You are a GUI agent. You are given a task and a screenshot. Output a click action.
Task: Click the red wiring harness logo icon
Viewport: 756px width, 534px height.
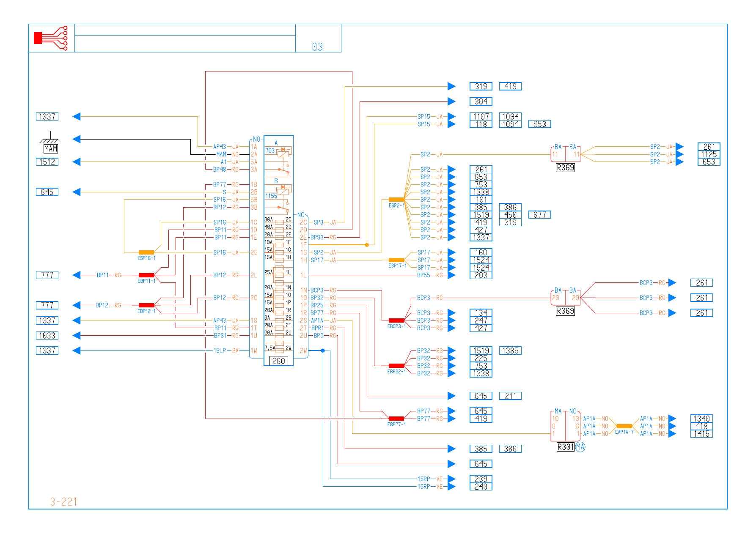(x=51, y=38)
